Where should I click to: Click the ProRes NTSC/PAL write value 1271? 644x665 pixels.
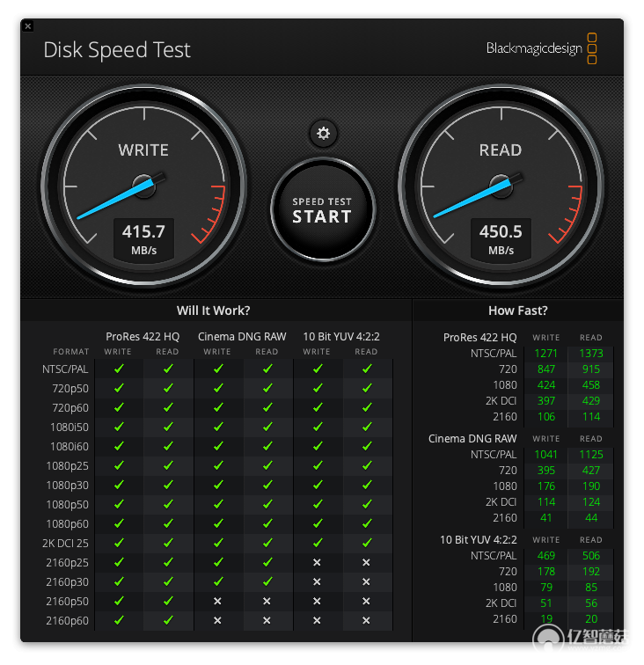[546, 354]
